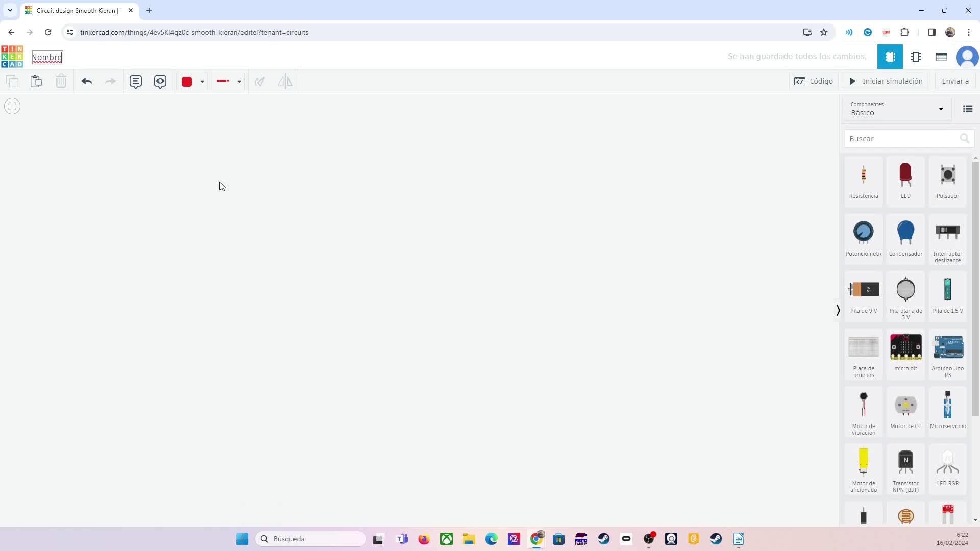This screenshot has height=551, width=980.
Task: Switch to schematic view icon
Action: pyautogui.click(x=916, y=57)
